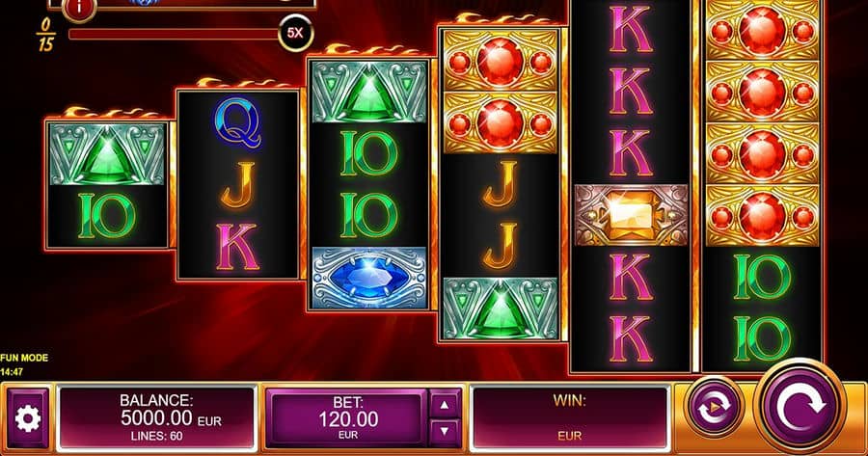Click the large purple spin button
The height and width of the screenshot is (456, 868).
tap(801, 409)
